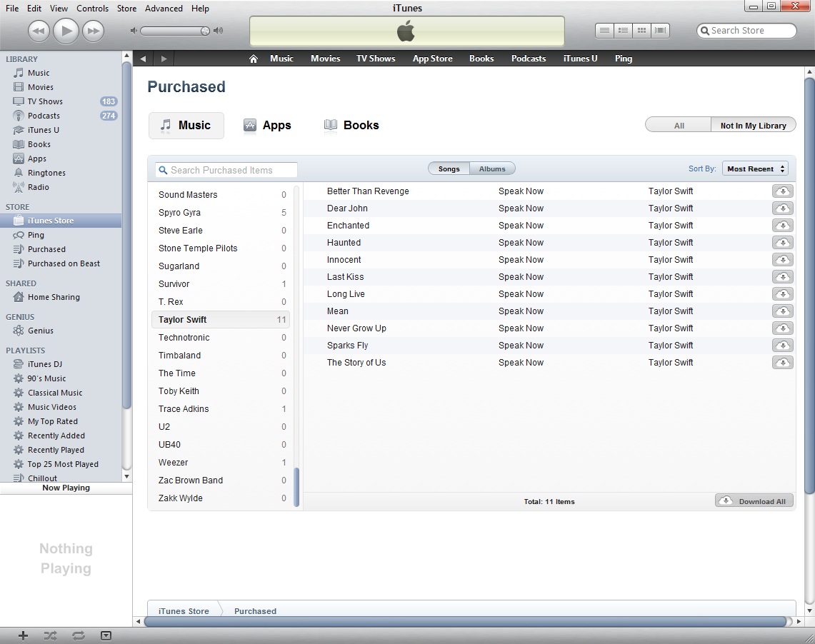The height and width of the screenshot is (644, 815).
Task: Select Music in Library sidebar
Action: 39,73
